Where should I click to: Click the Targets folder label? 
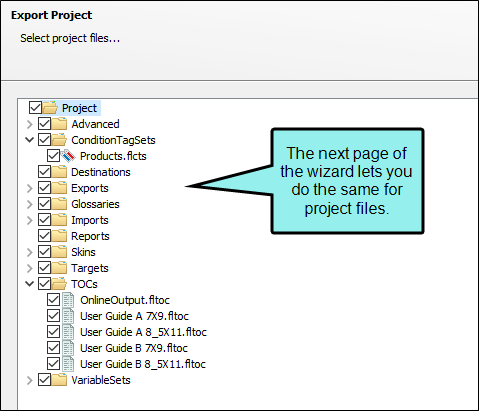click(x=90, y=268)
